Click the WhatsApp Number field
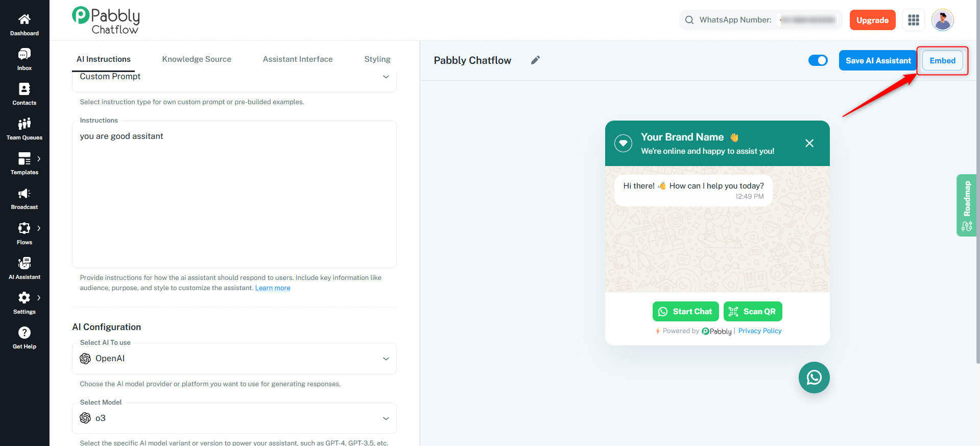This screenshot has width=980, height=446. (761, 20)
